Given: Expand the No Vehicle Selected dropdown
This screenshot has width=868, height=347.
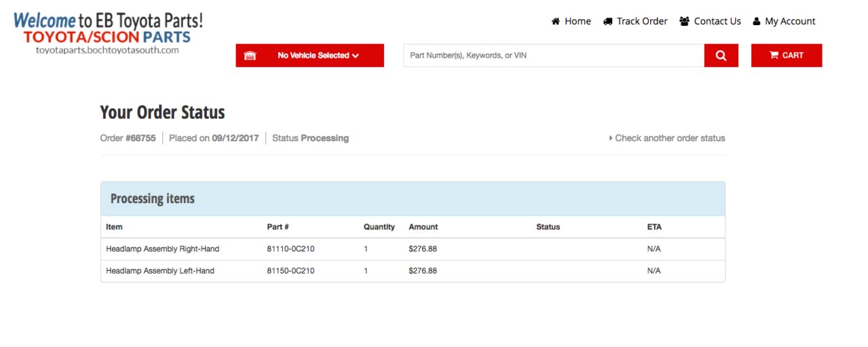Looking at the screenshot, I should (309, 56).
